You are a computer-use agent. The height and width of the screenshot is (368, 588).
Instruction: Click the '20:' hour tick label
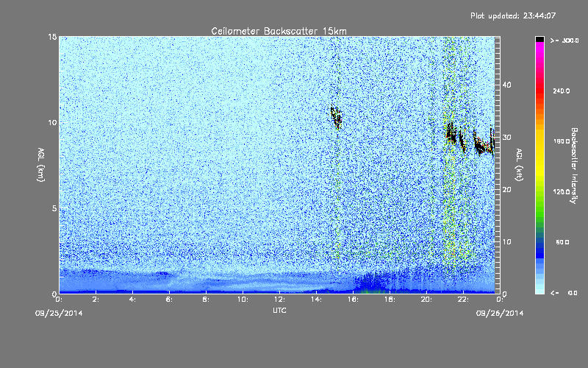coord(426,300)
